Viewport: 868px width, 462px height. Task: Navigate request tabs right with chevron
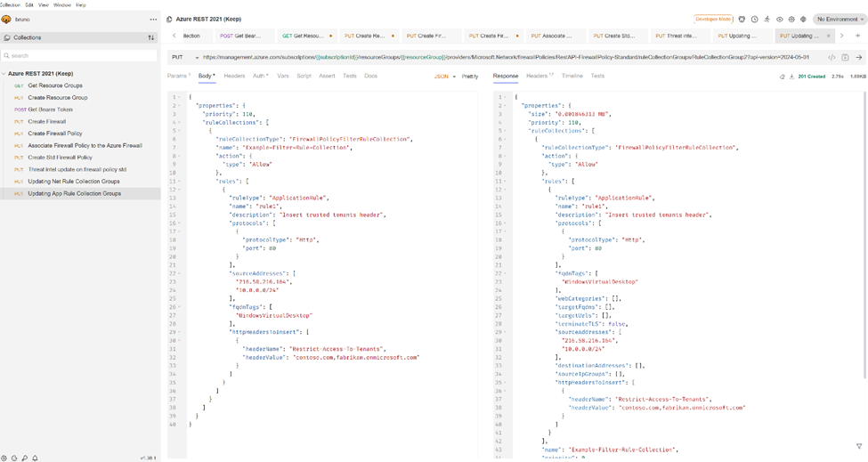click(841, 36)
